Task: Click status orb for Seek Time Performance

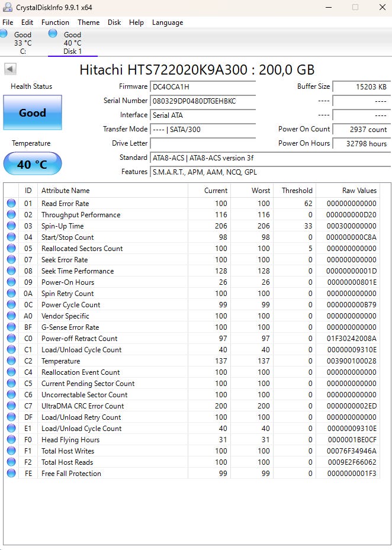Action: [x=11, y=271]
